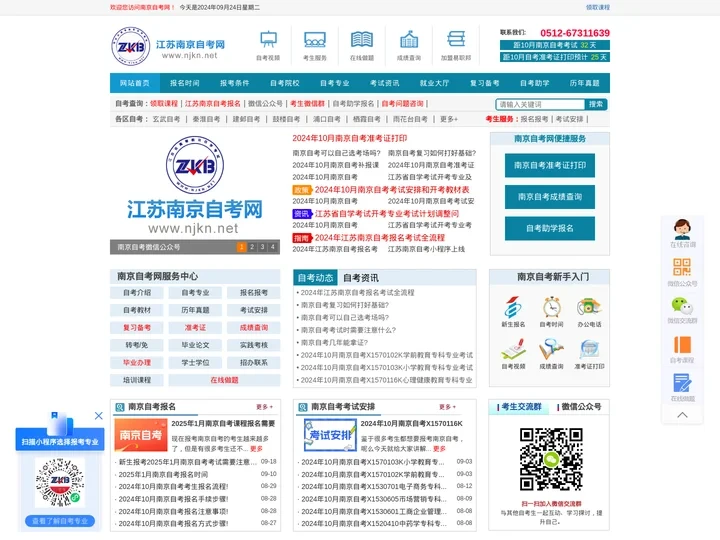Click the back-to-top arrow in sidebar
Image resolution: width=720 pixels, height=540 pixels.
point(682,415)
